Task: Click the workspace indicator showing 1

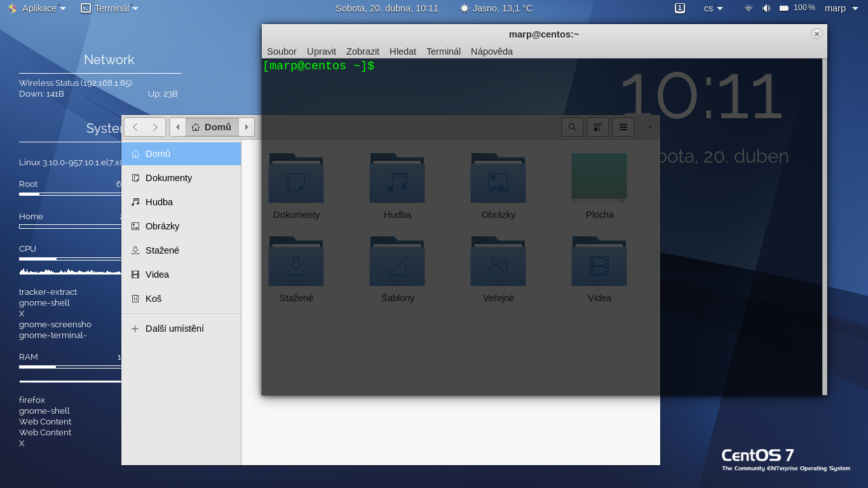Action: pyautogui.click(x=679, y=8)
